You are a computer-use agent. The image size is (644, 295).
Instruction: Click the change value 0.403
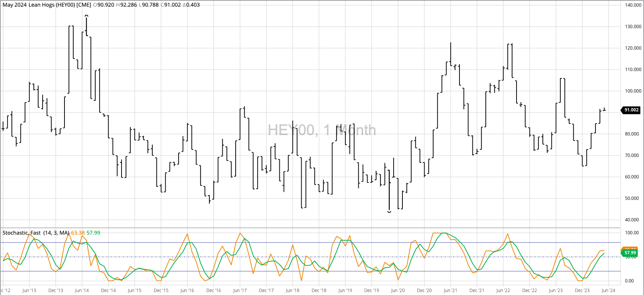click(193, 5)
